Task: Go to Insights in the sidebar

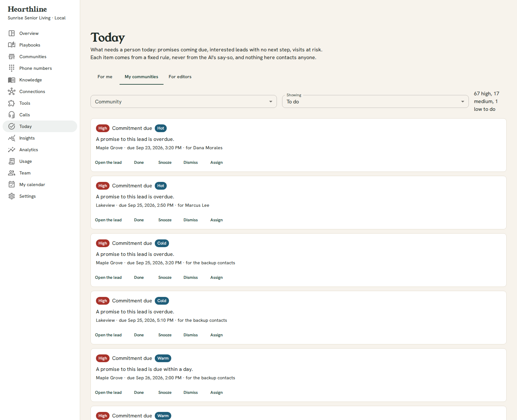Action: click(x=40, y=138)
